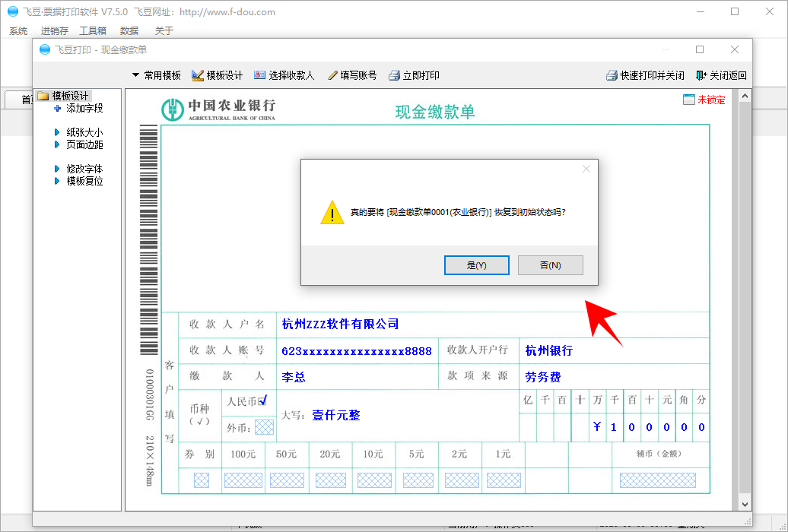Click the payer field showing 李总
The height and width of the screenshot is (532, 788).
tap(294, 377)
